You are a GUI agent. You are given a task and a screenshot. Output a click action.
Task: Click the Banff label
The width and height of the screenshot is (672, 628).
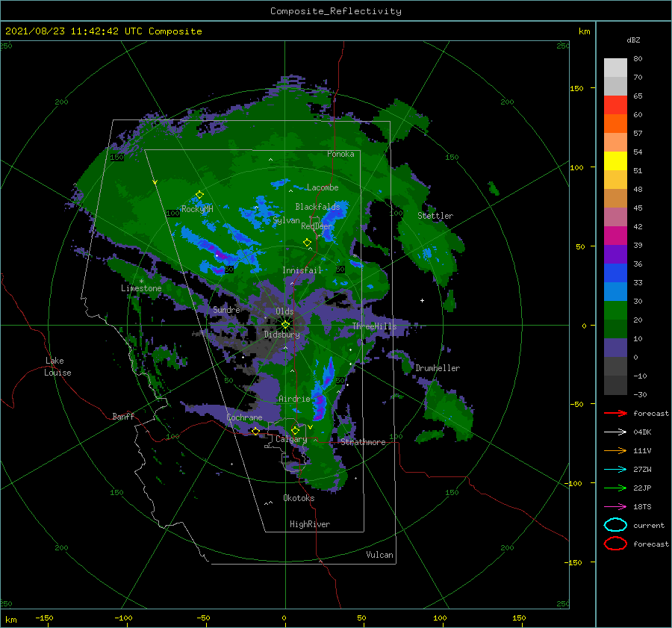tap(123, 416)
